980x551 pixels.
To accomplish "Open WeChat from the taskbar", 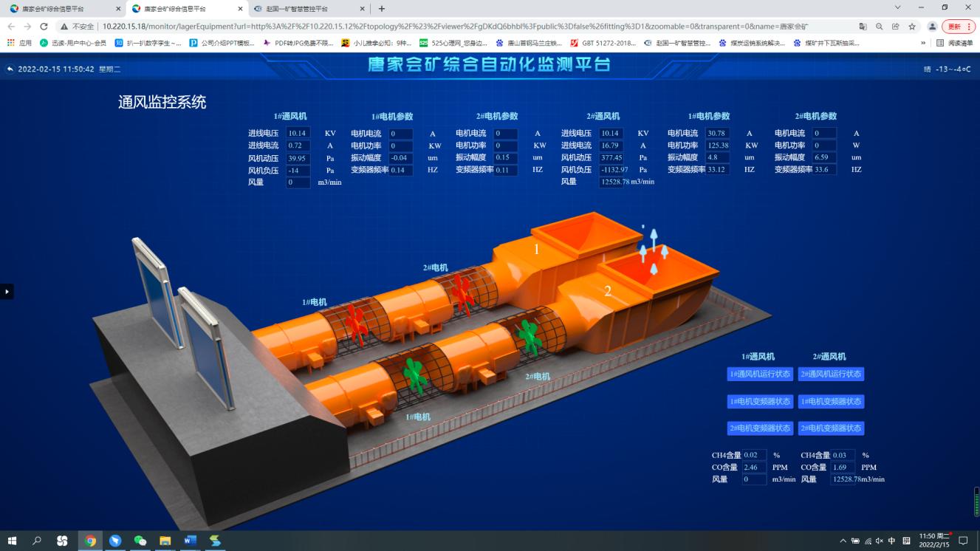I will [x=140, y=541].
